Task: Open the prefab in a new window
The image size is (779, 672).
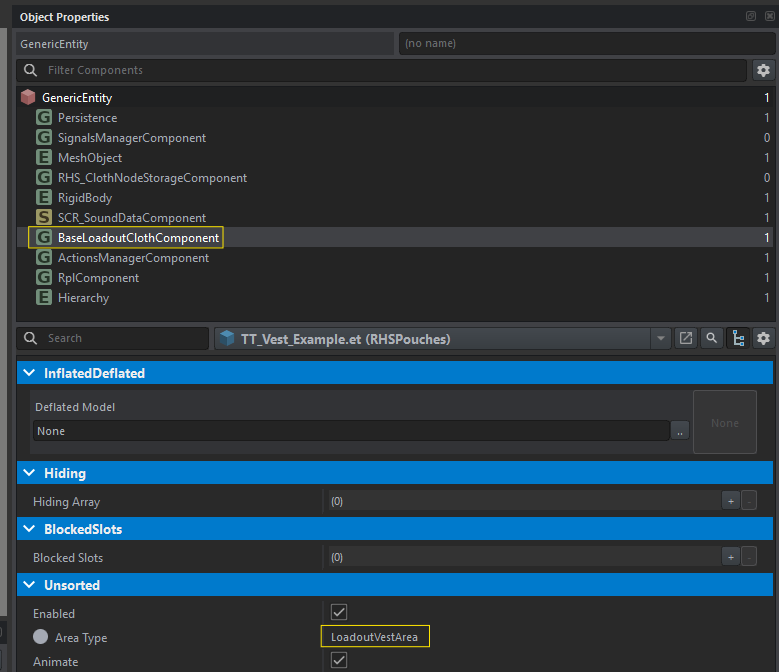Action: click(x=686, y=338)
